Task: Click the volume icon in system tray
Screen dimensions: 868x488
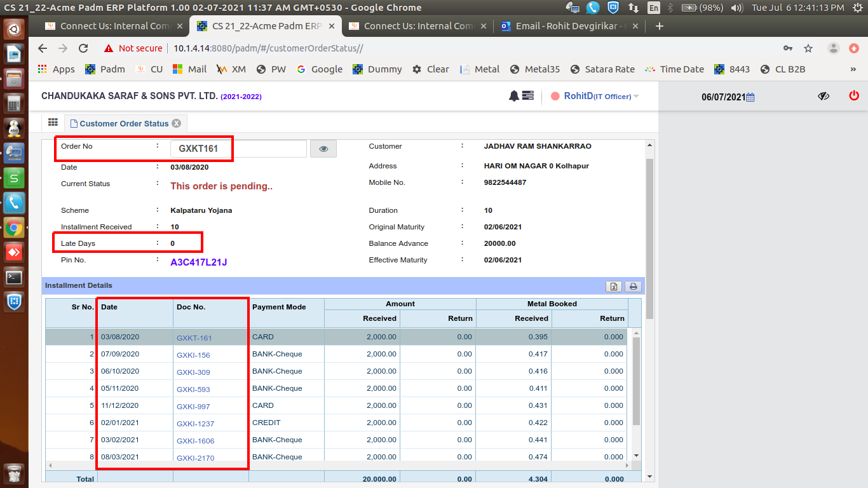Action: coord(737,8)
